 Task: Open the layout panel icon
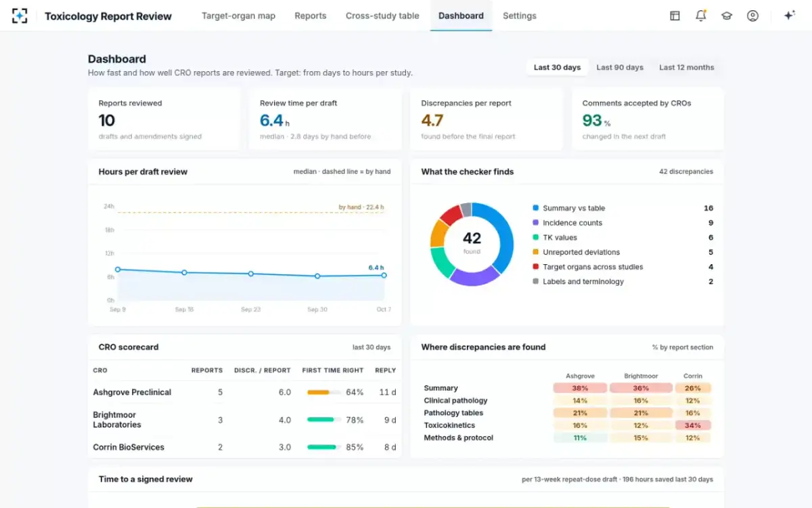pos(675,16)
